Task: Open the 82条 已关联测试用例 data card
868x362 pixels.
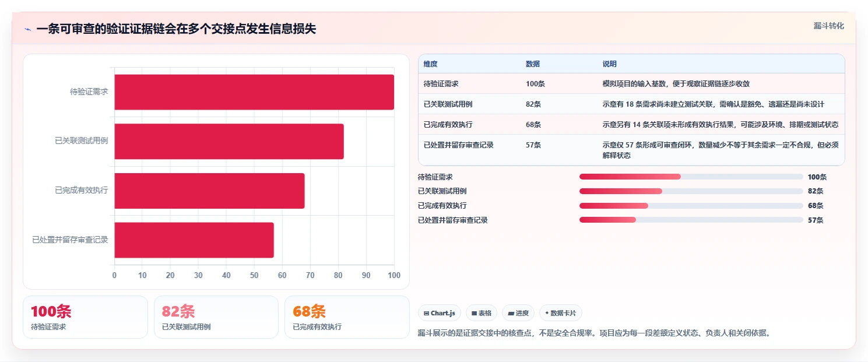Action: pyautogui.click(x=216, y=317)
